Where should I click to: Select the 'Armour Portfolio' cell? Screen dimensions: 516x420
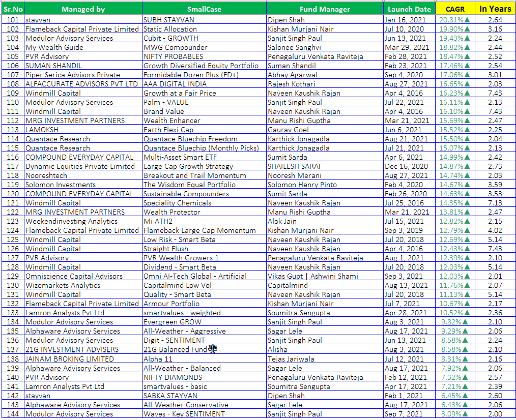point(205,304)
